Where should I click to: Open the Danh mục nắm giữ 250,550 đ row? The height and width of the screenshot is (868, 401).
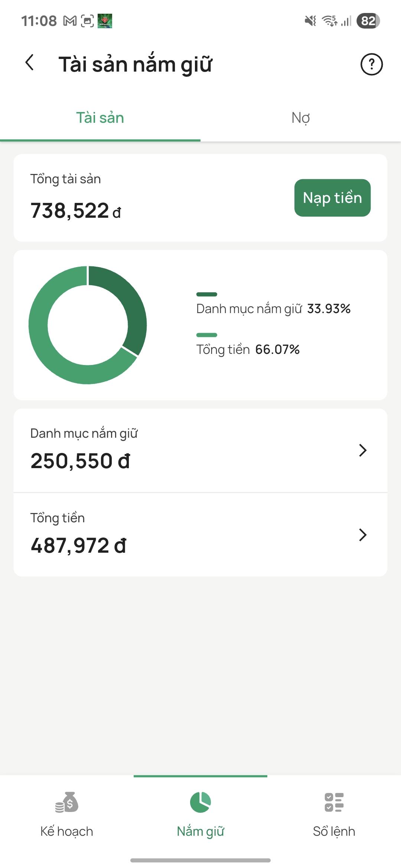[x=186, y=450]
